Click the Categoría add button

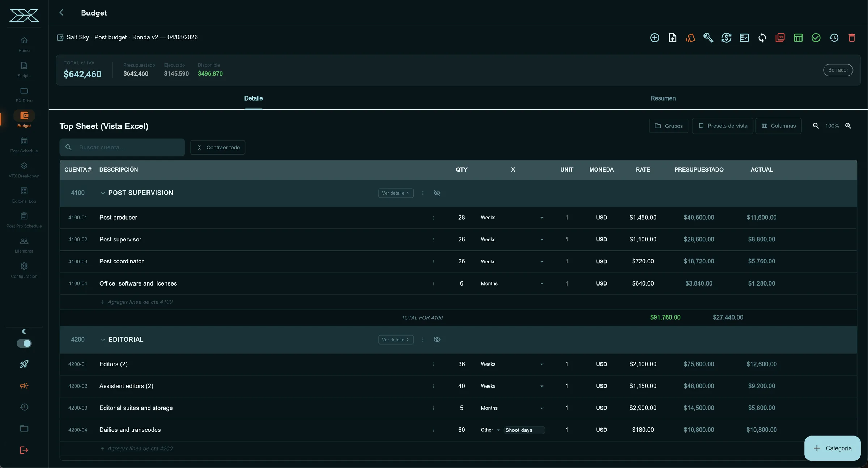[x=833, y=448]
